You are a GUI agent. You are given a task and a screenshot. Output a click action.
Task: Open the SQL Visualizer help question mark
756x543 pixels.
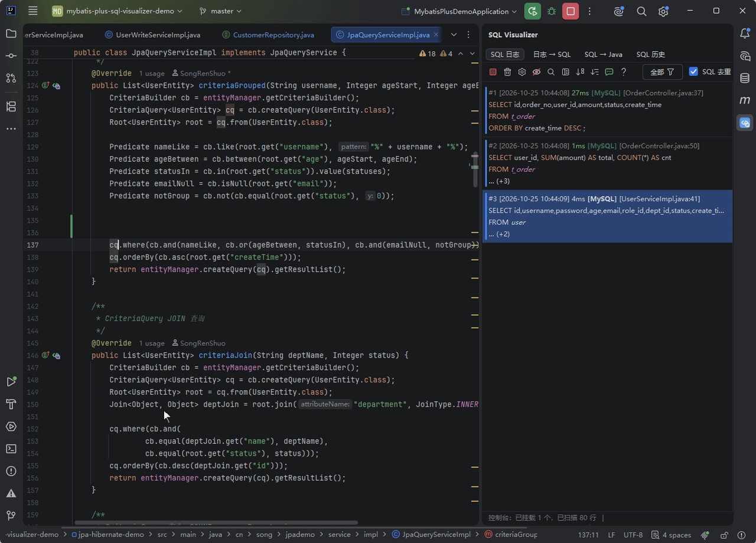click(x=624, y=72)
